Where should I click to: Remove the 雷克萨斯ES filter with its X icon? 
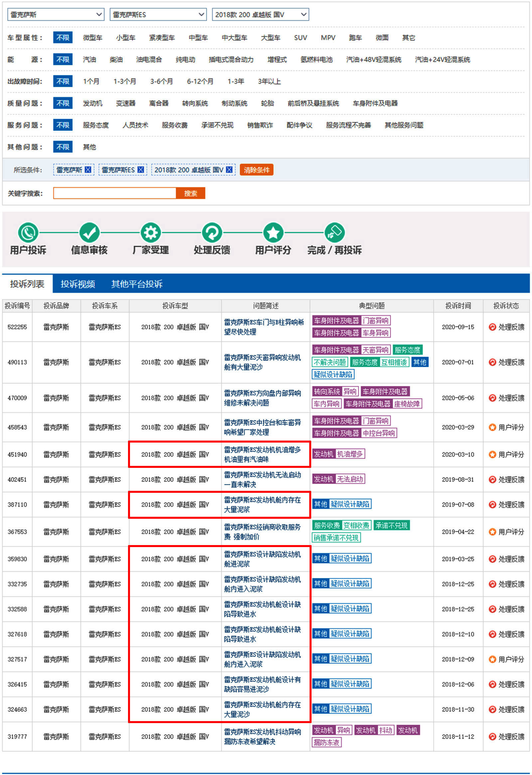(x=141, y=170)
